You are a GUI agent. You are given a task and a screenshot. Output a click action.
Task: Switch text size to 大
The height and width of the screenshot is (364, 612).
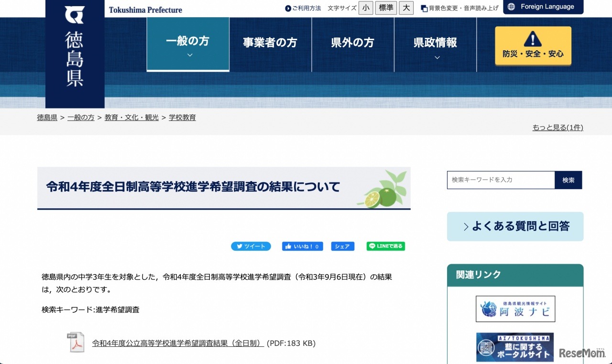(x=406, y=8)
